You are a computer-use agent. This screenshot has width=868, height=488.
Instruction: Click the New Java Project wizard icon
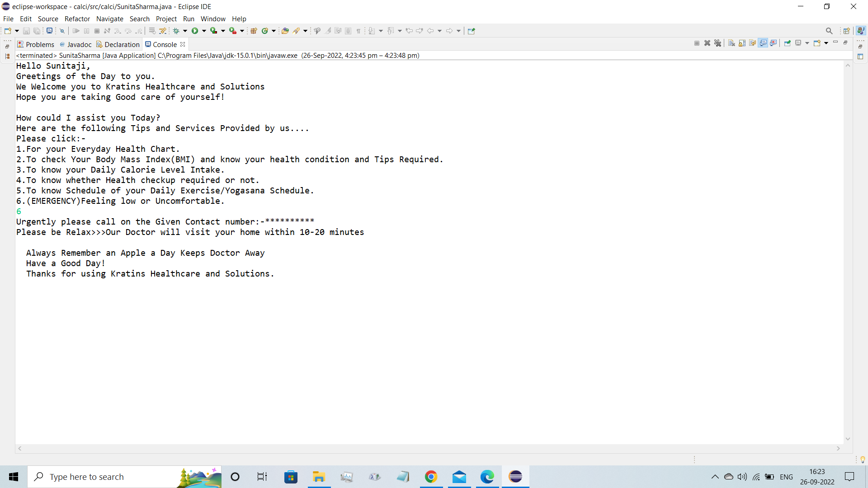point(254,31)
